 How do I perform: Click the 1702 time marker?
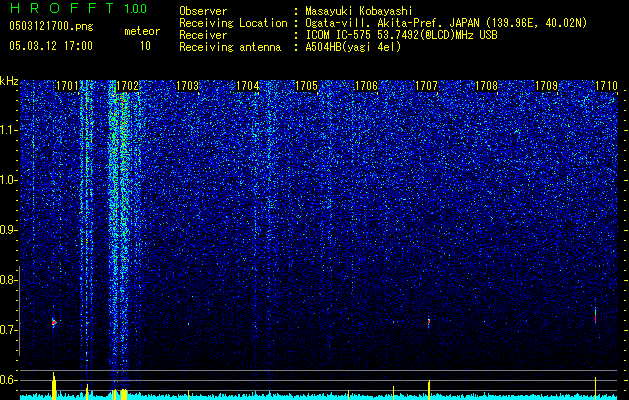tap(127, 86)
